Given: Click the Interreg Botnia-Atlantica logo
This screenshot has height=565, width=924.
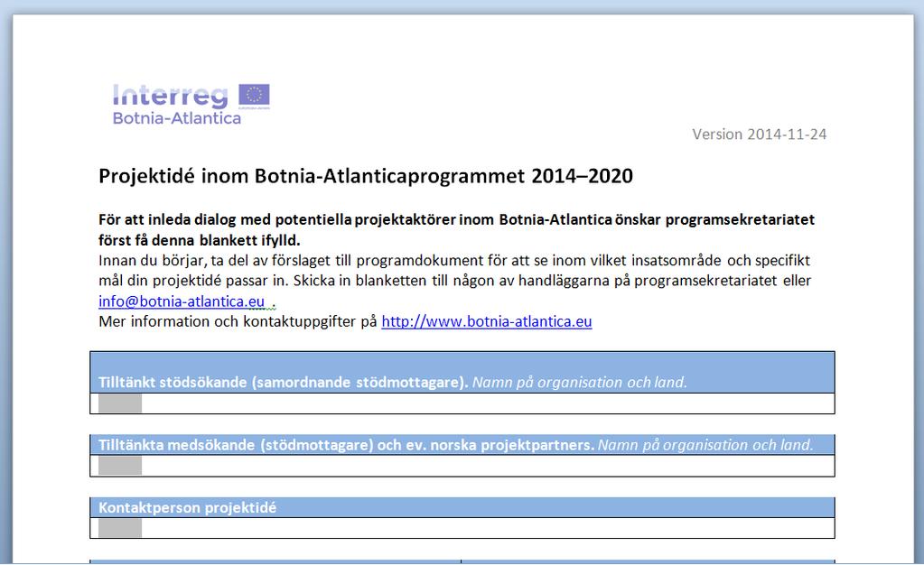Looking at the screenshot, I should (191, 105).
